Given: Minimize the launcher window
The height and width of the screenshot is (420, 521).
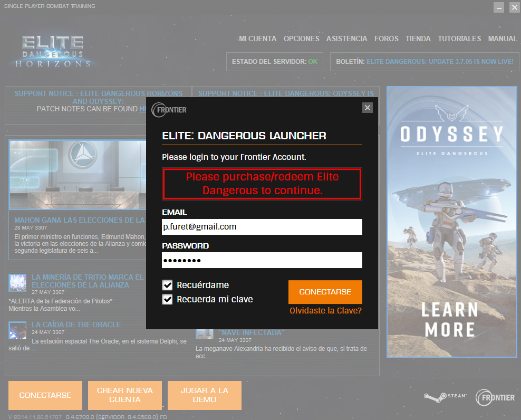Looking at the screenshot, I should 498,7.
